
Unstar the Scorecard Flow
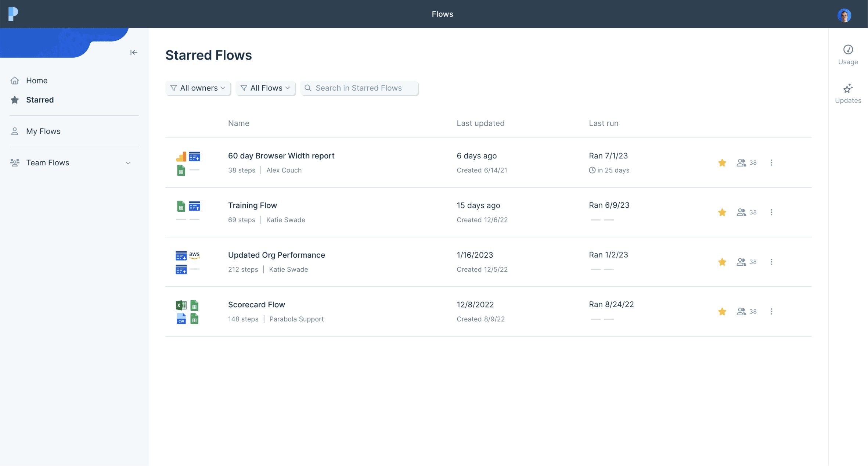coord(722,312)
